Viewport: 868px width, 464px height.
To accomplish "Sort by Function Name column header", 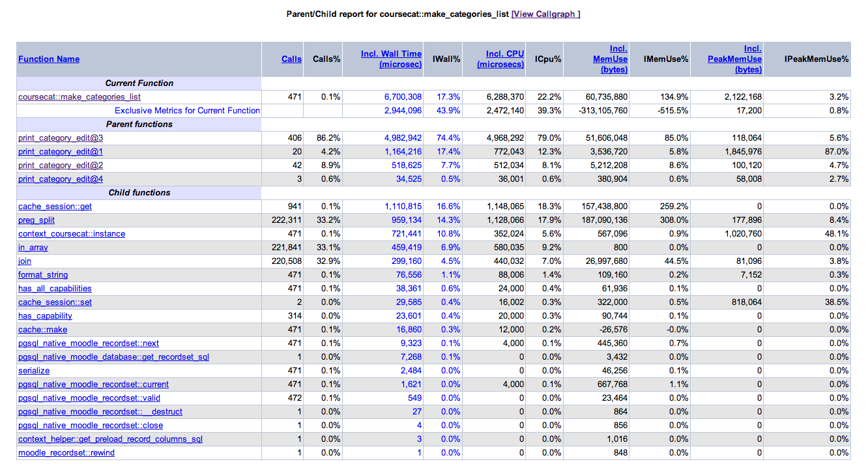I will coord(49,59).
